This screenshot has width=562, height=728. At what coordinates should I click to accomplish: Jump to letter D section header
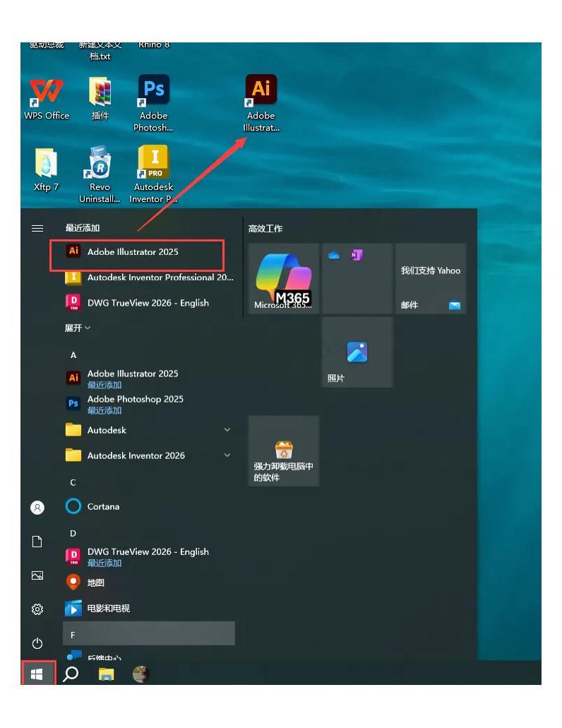73,533
